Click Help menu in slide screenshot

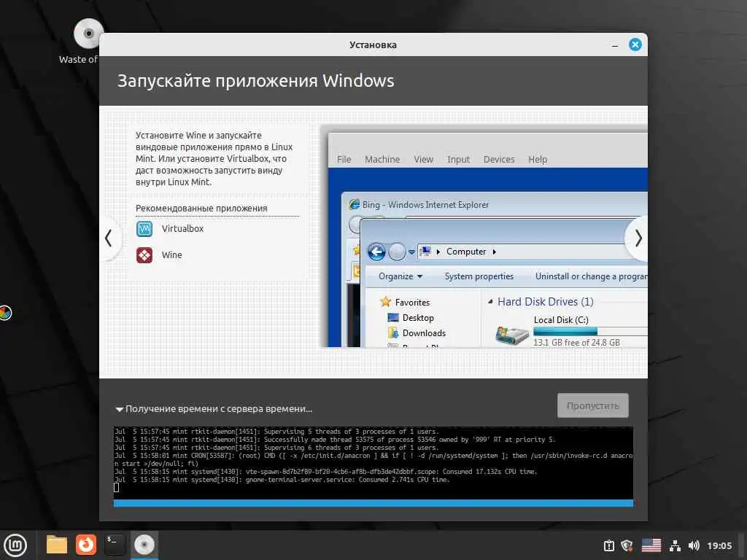(x=538, y=160)
